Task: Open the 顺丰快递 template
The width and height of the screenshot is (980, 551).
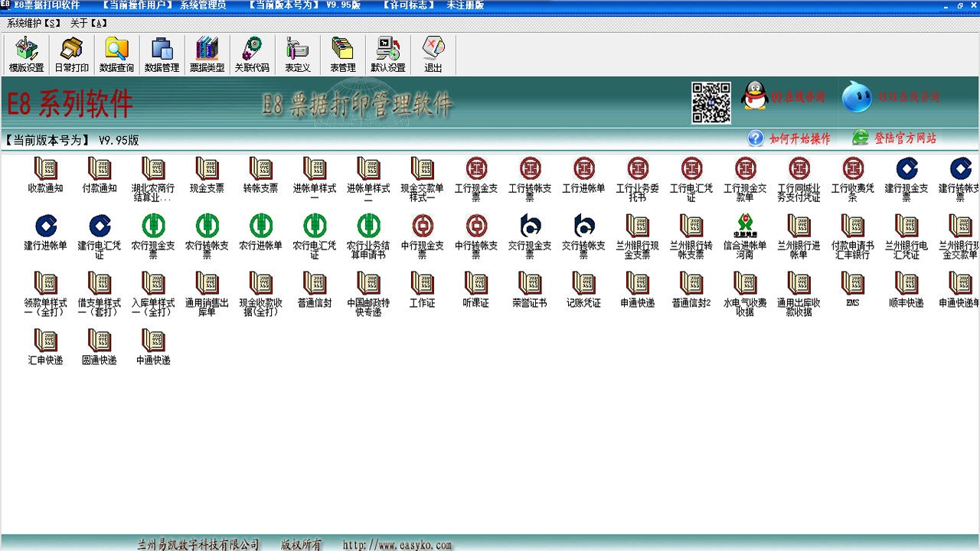Action: [x=906, y=289]
